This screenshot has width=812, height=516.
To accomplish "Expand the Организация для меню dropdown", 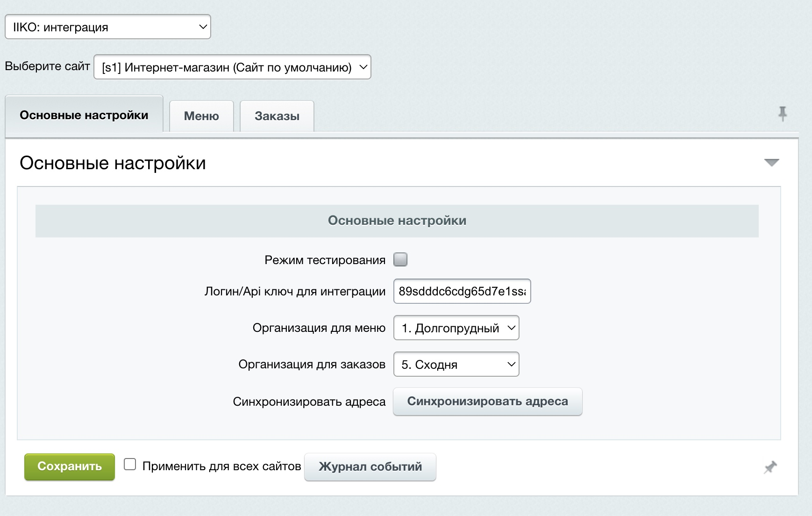I will (x=456, y=328).
